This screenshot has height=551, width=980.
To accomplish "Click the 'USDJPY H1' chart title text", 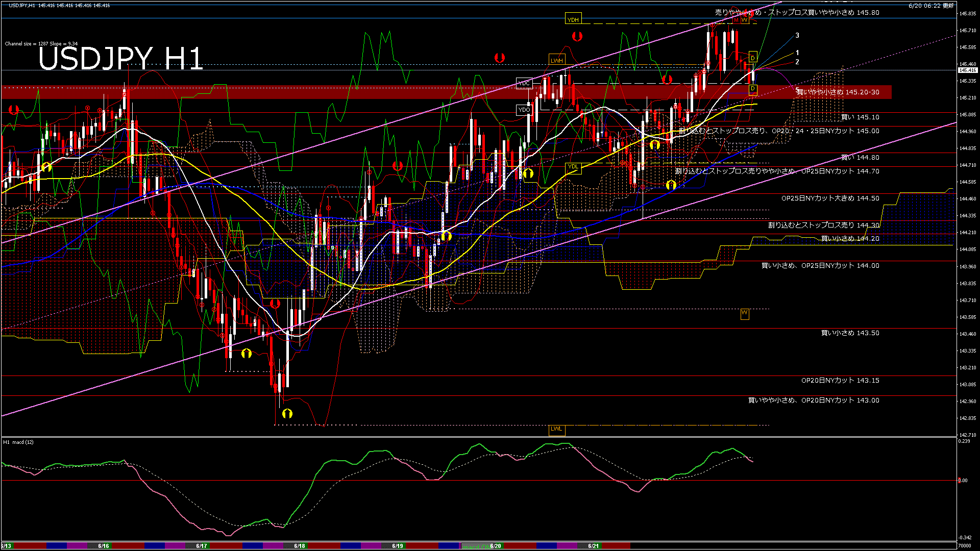I will click(120, 58).
